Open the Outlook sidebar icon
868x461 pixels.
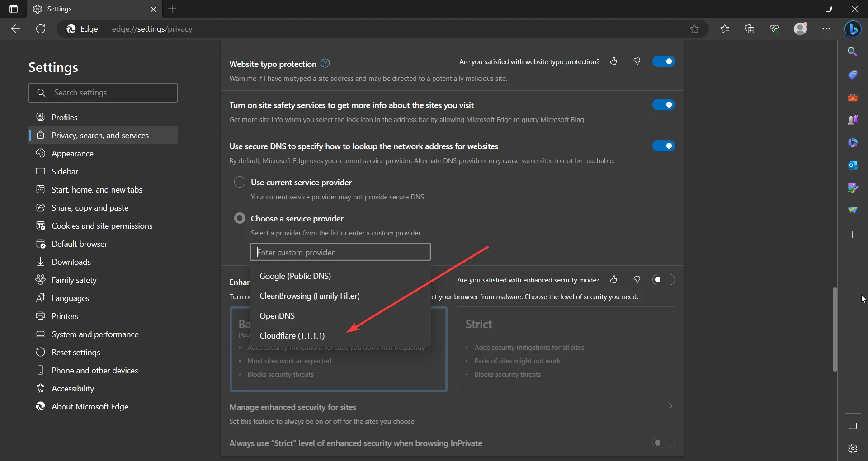[x=853, y=165]
